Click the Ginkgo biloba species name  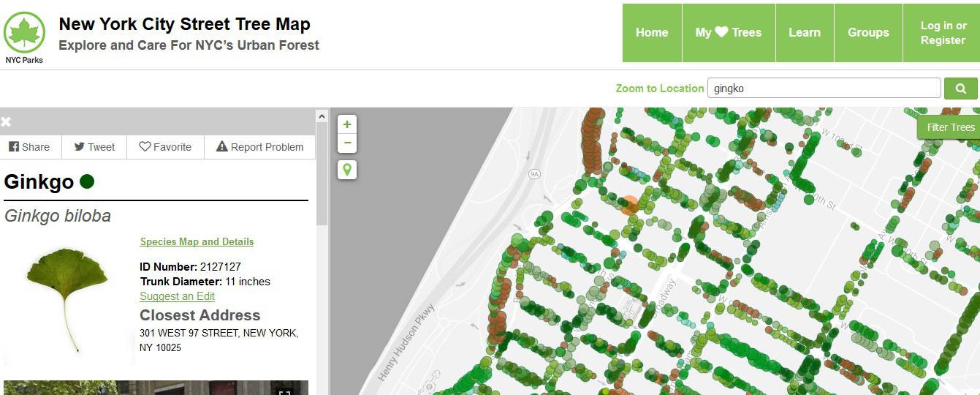pos(58,216)
